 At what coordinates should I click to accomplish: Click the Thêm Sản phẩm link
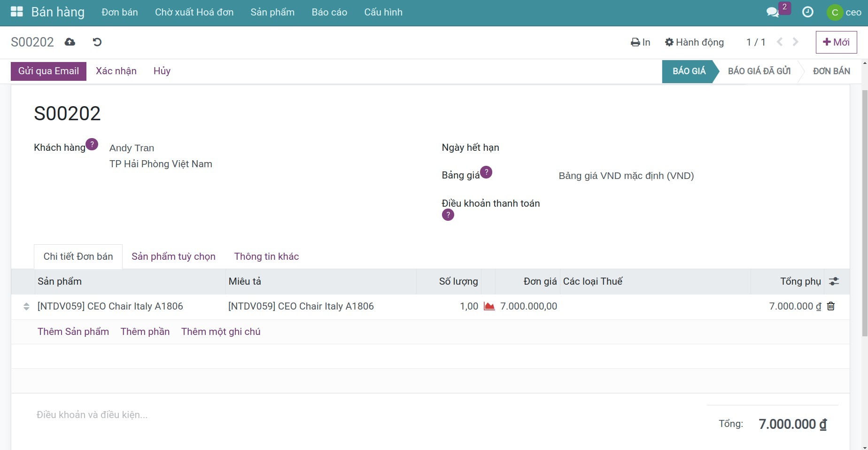click(x=73, y=332)
